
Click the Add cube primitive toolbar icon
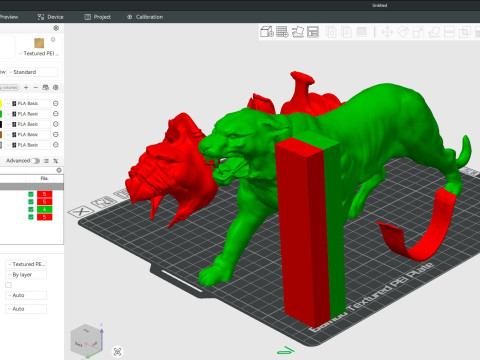[267, 32]
